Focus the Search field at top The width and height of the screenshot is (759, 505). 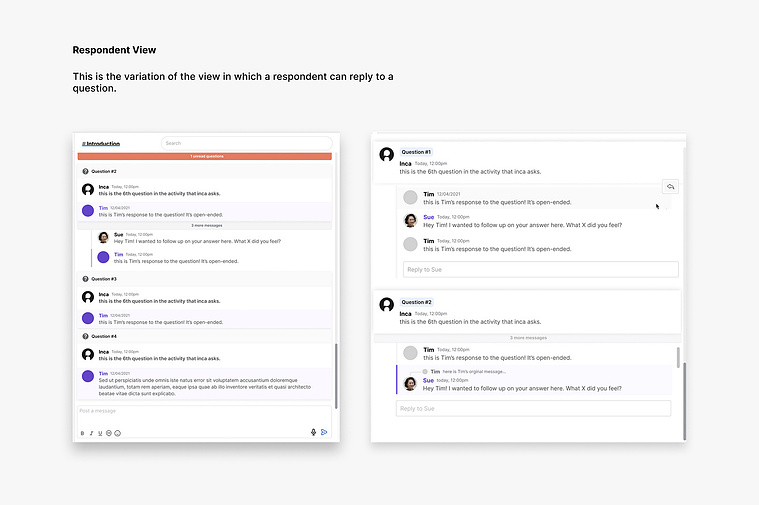[246, 143]
